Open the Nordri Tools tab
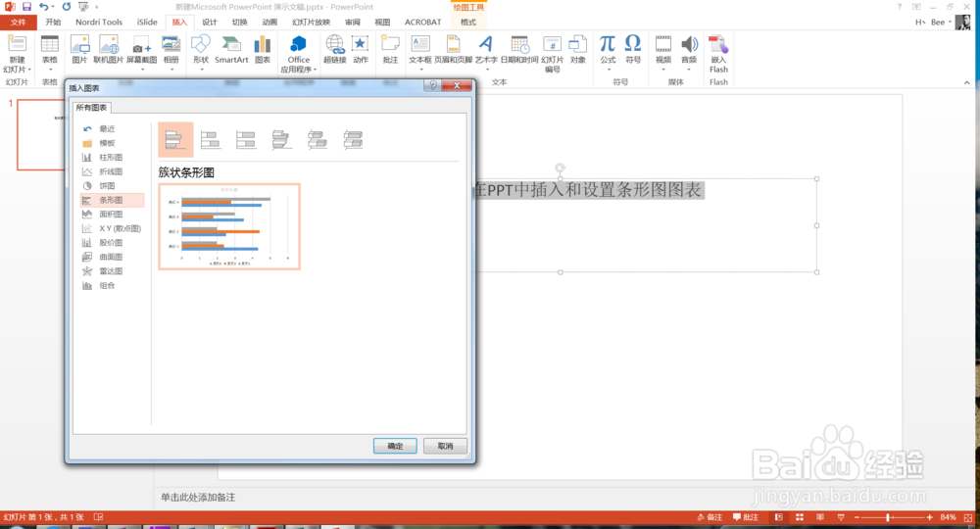The height and width of the screenshot is (529, 980). tap(99, 23)
